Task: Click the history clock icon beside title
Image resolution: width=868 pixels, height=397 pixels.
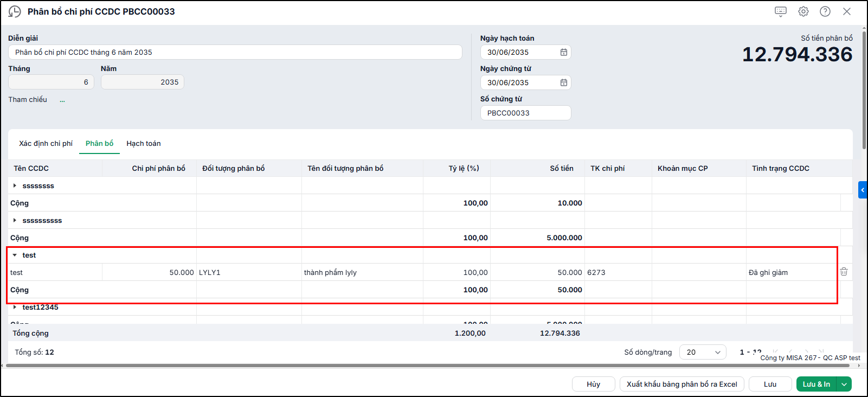Action: (x=15, y=11)
